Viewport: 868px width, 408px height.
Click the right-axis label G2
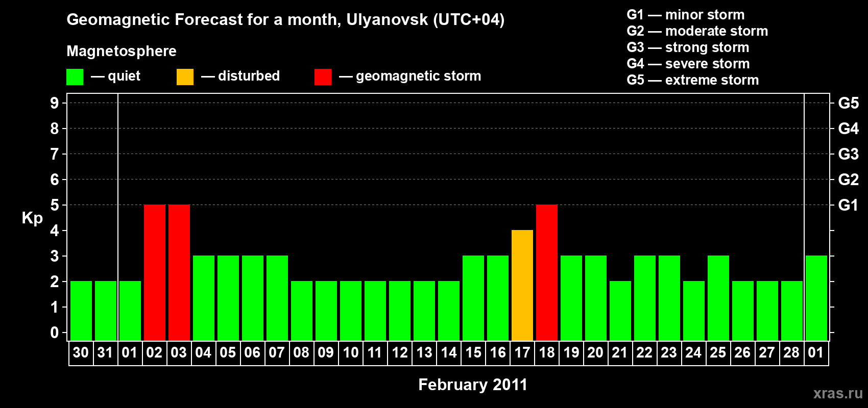848,180
